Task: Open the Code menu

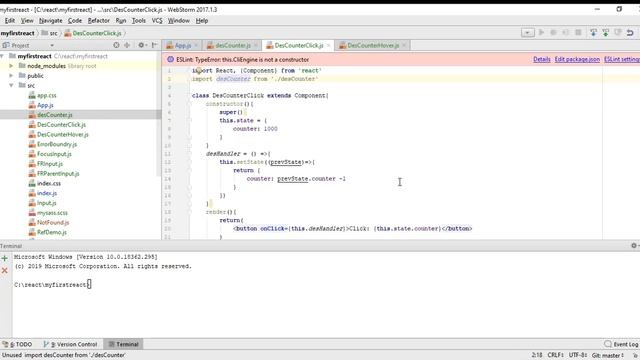Action: point(75,20)
